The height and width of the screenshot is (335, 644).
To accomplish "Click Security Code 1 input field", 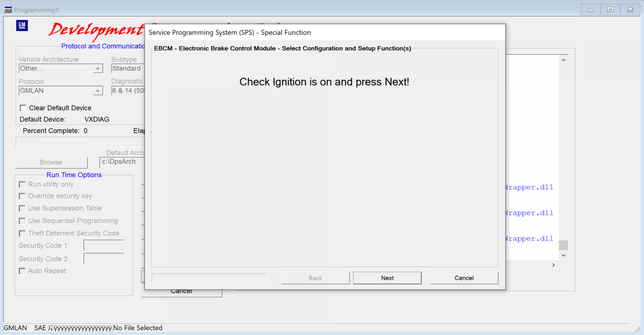I will tap(104, 246).
